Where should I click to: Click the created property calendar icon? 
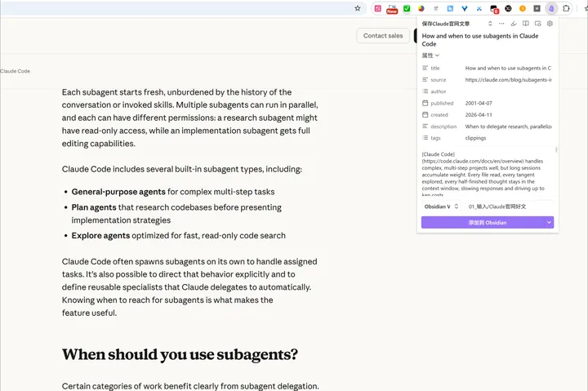[425, 114]
